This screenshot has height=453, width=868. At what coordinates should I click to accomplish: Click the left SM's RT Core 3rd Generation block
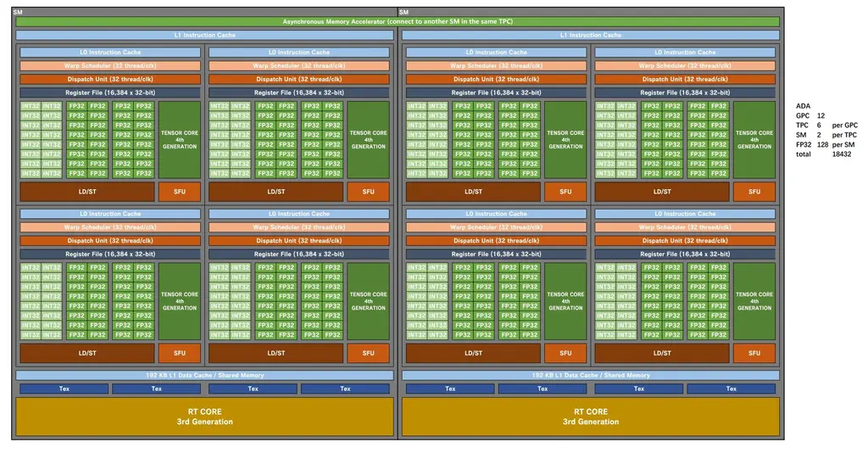(205, 417)
